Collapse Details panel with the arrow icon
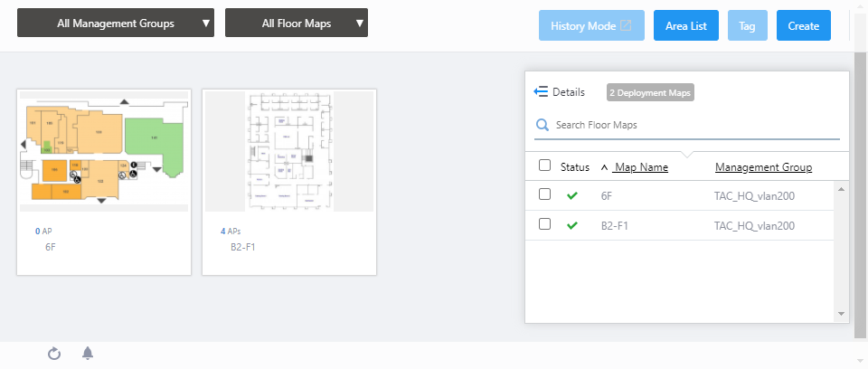868x369 pixels. [x=541, y=92]
